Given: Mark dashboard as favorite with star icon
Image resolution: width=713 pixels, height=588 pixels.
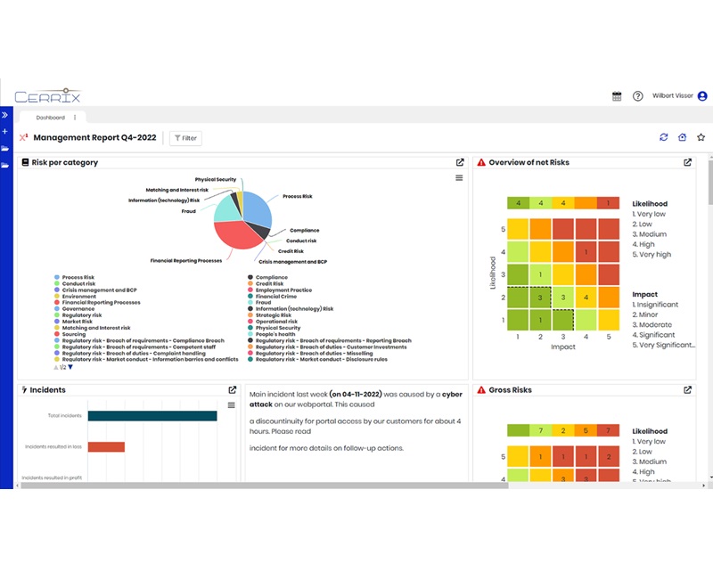Looking at the screenshot, I should tap(701, 137).
